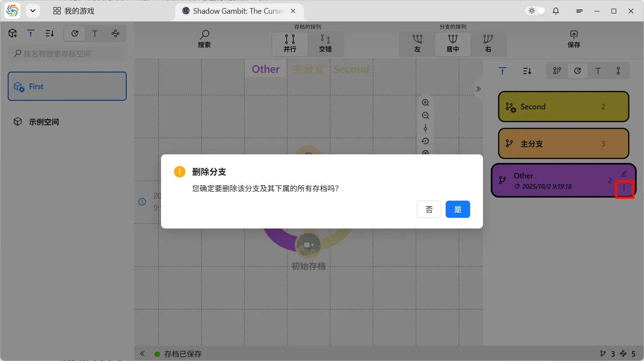Align branches to the 右 right
This screenshot has height=361, width=644.
[488, 44]
